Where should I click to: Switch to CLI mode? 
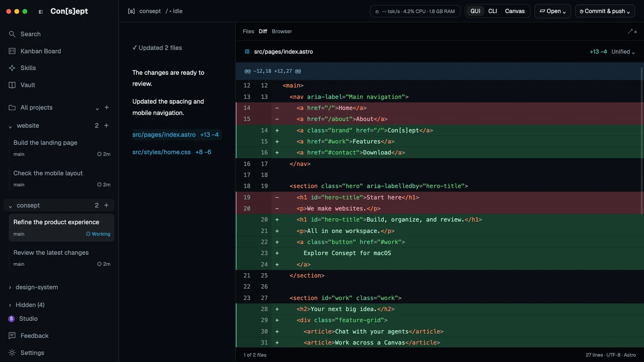tap(492, 11)
